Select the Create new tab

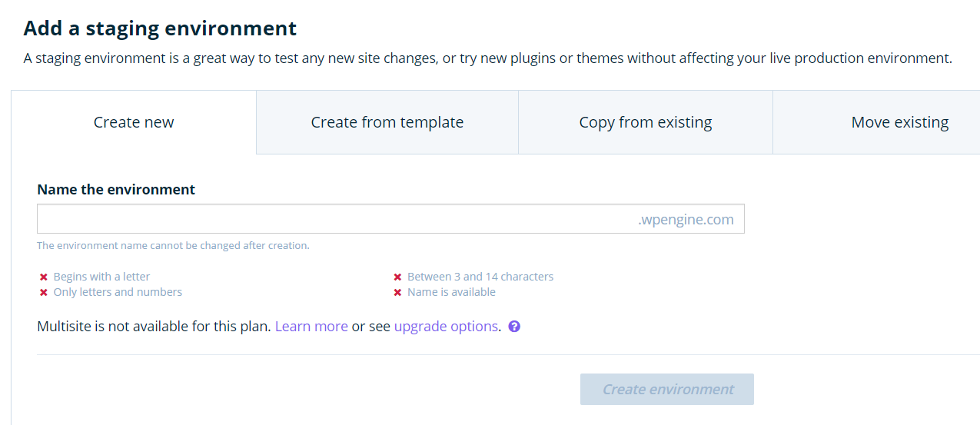click(x=134, y=122)
